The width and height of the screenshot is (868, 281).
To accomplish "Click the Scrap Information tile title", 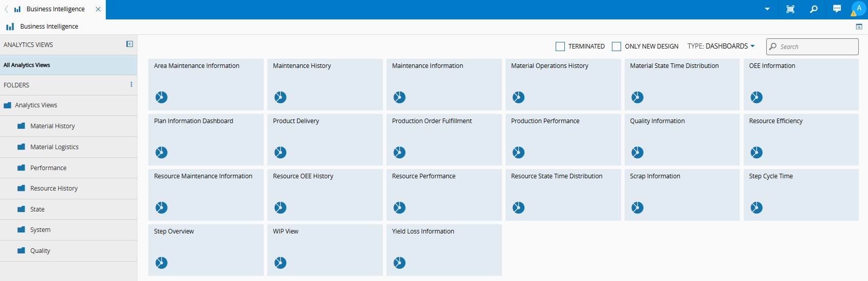I will (655, 176).
